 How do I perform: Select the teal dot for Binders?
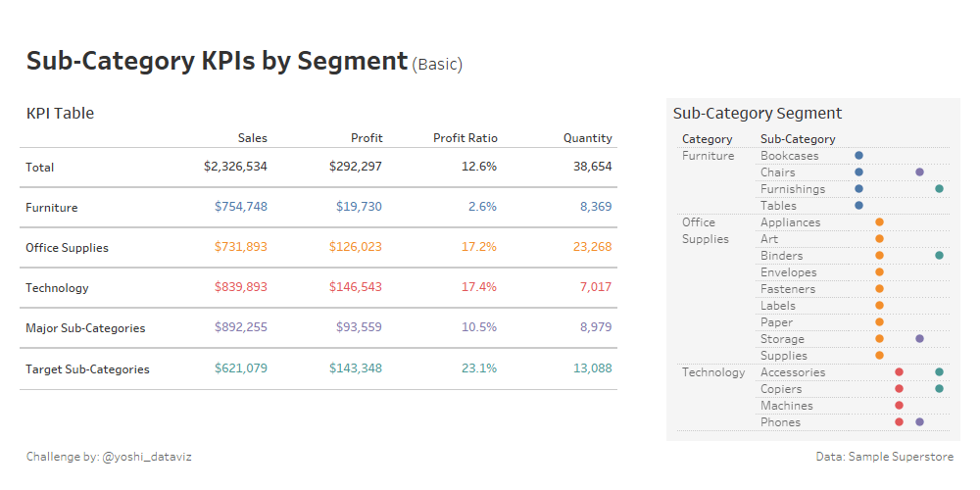(x=939, y=256)
